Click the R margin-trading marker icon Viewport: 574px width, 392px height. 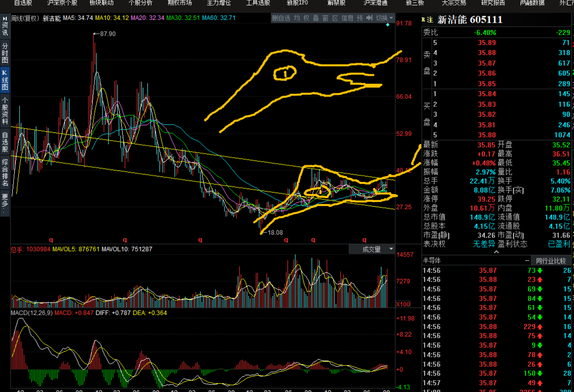point(424,20)
